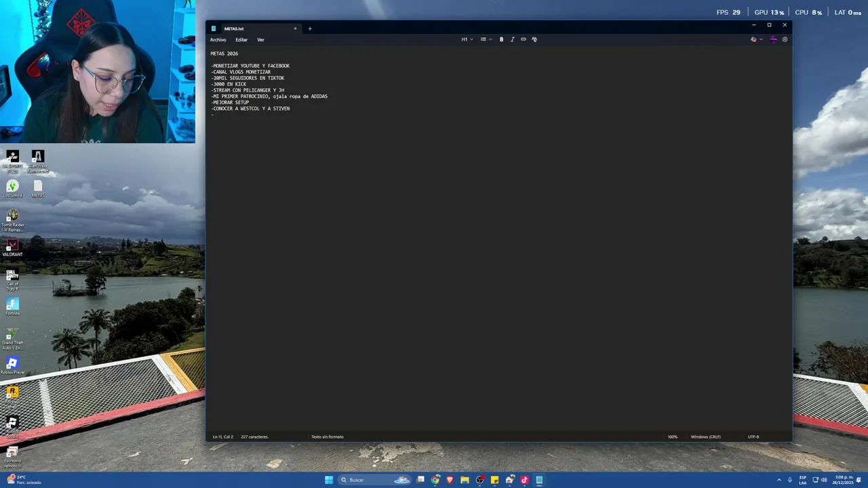Open Sticky Notes from the taskbar
The image size is (868, 488).
click(x=495, y=480)
